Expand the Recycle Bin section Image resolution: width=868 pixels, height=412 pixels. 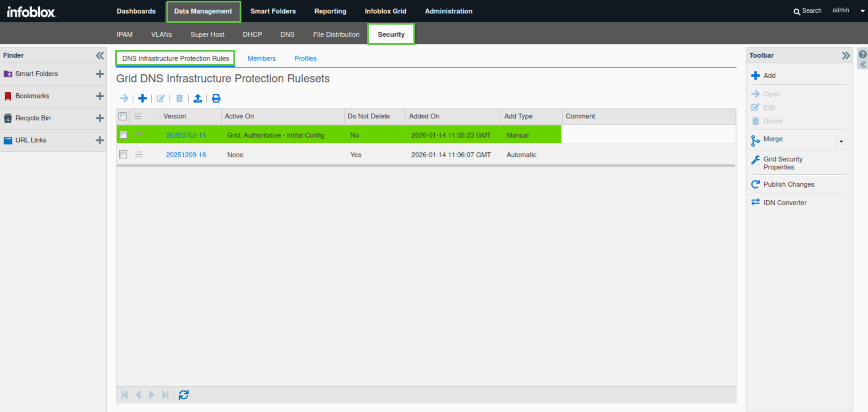tap(100, 118)
